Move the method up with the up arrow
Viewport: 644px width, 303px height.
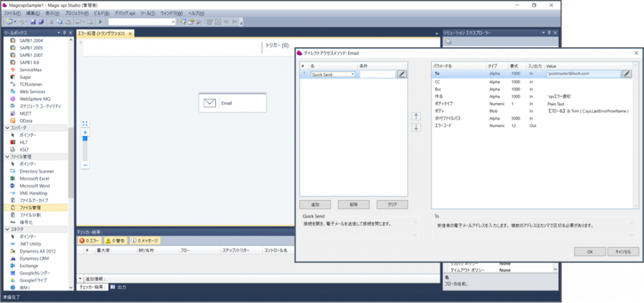[x=416, y=116]
